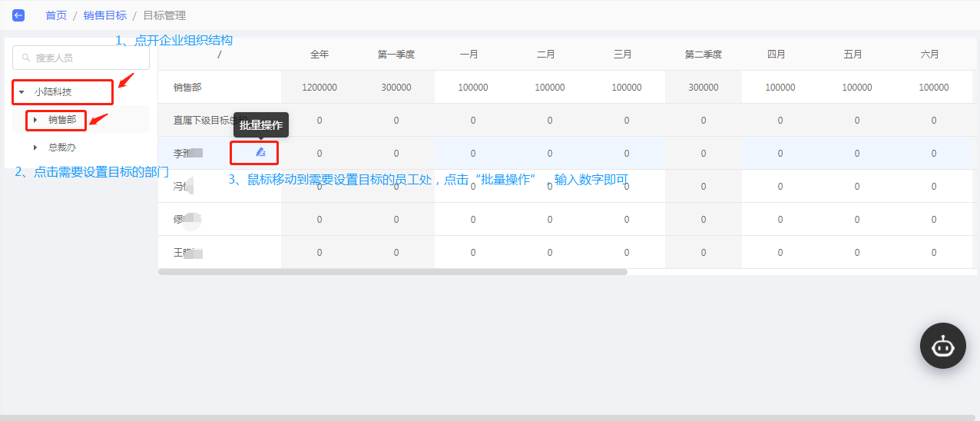Click the 王 employee row name
Screen dimensions: 980x421
[187, 253]
